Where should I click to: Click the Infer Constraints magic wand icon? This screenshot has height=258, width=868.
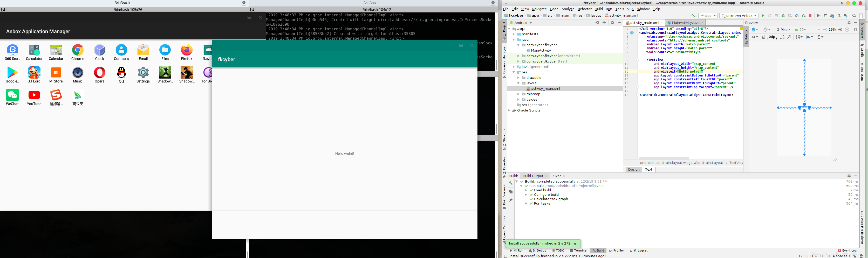click(789, 37)
